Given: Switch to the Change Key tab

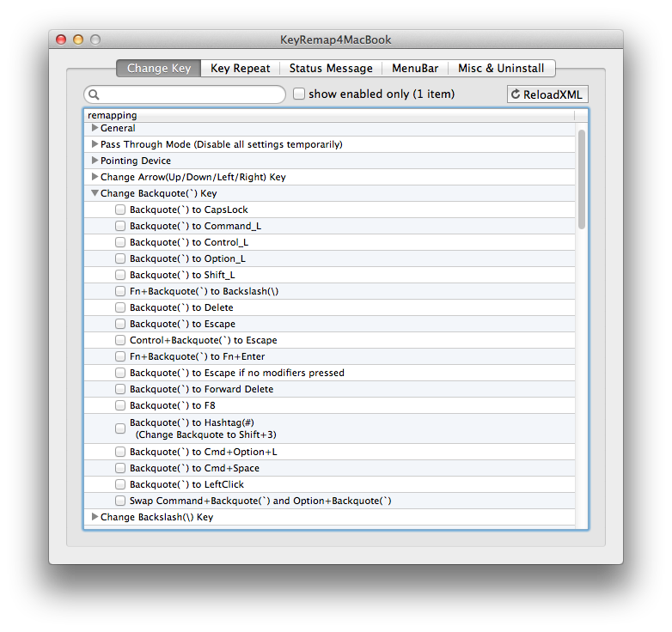Looking at the screenshot, I should tap(159, 68).
